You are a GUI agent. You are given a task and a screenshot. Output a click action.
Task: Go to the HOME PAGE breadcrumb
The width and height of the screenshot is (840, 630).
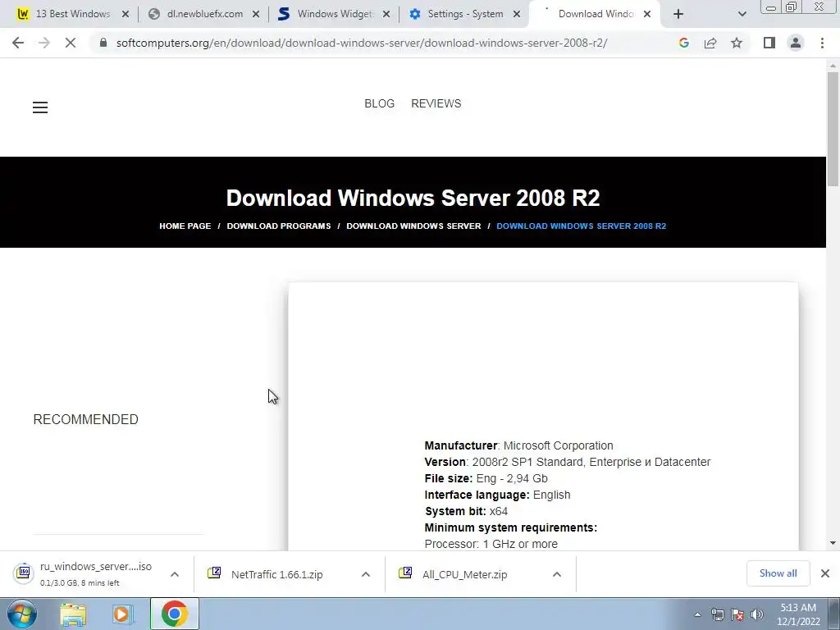click(x=185, y=226)
